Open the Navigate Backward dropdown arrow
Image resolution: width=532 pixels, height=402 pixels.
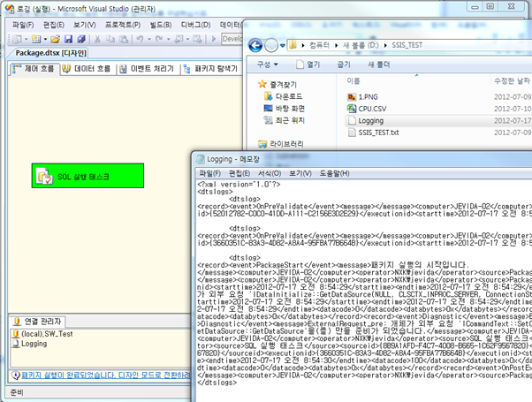tap(187, 40)
